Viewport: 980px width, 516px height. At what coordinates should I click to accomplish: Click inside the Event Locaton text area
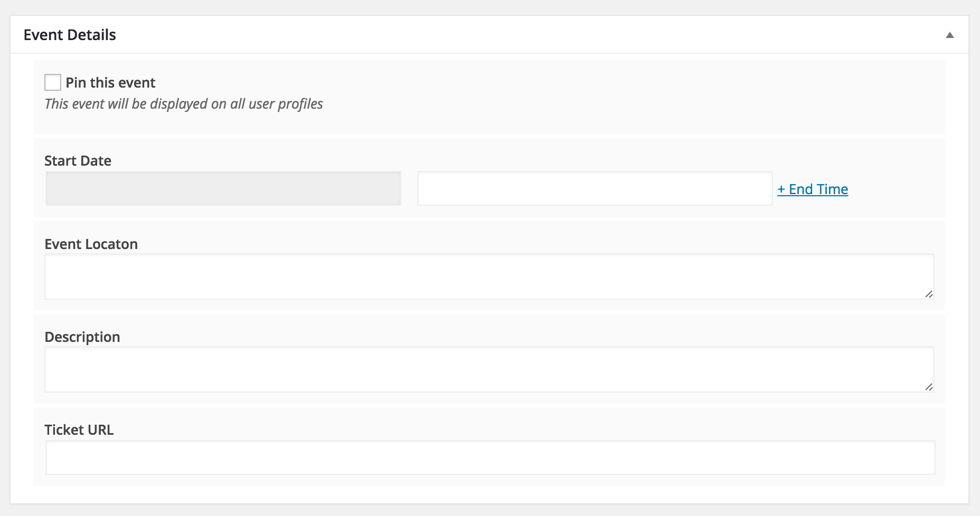pyautogui.click(x=489, y=276)
